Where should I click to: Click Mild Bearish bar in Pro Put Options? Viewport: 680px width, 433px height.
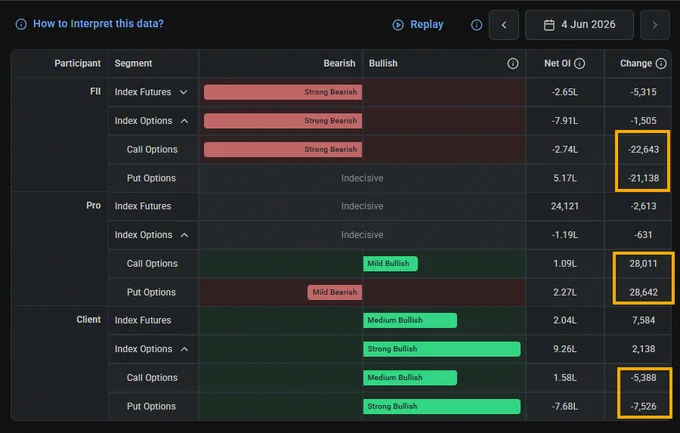(x=335, y=292)
